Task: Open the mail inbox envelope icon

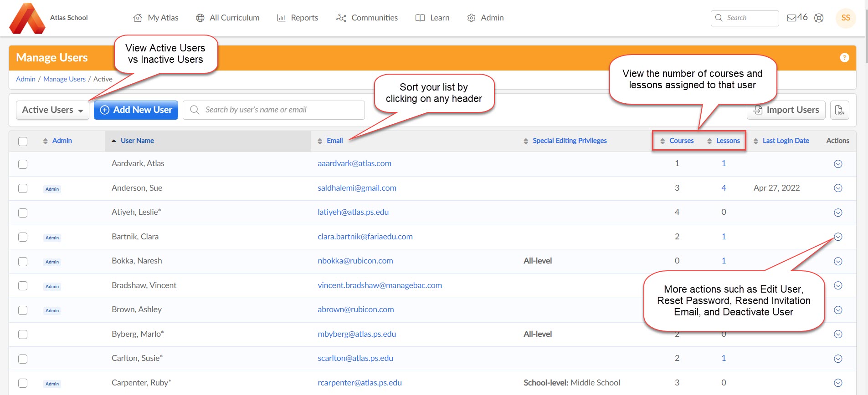Action: 791,18
